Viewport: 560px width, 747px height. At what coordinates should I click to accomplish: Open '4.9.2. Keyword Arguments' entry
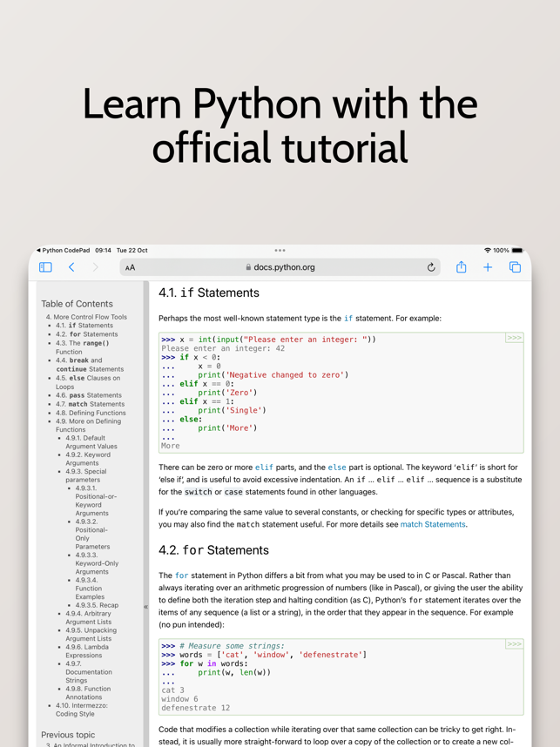point(88,459)
